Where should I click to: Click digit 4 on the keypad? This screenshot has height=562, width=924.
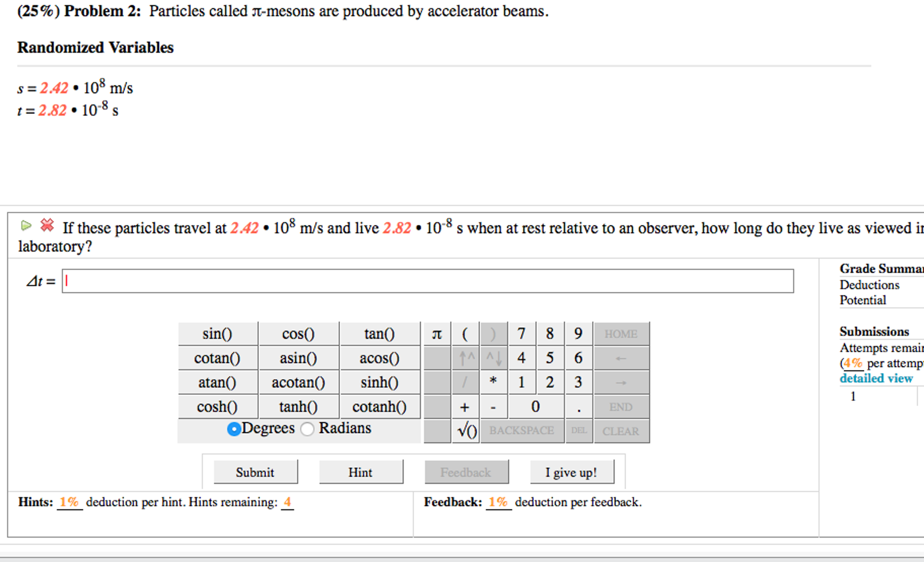(522, 358)
